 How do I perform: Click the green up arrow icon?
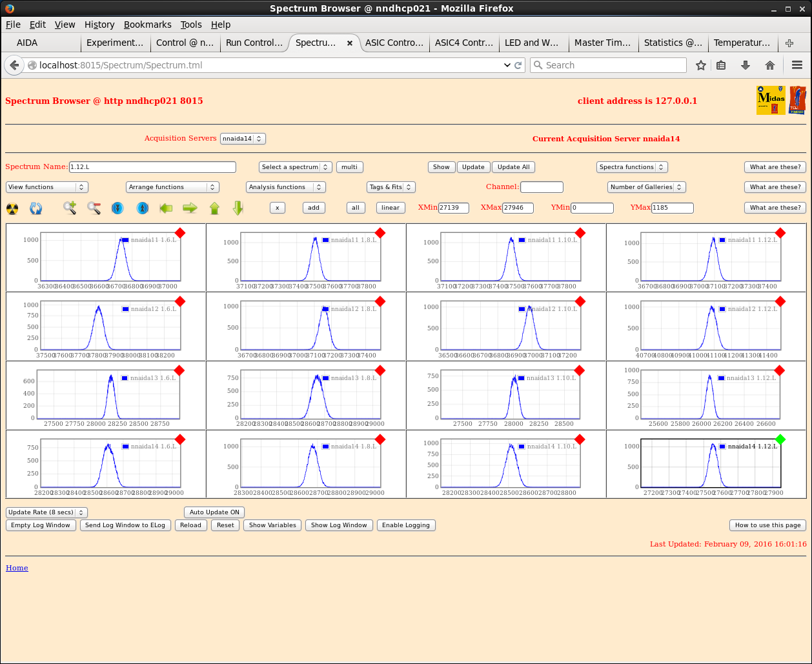[214, 208]
